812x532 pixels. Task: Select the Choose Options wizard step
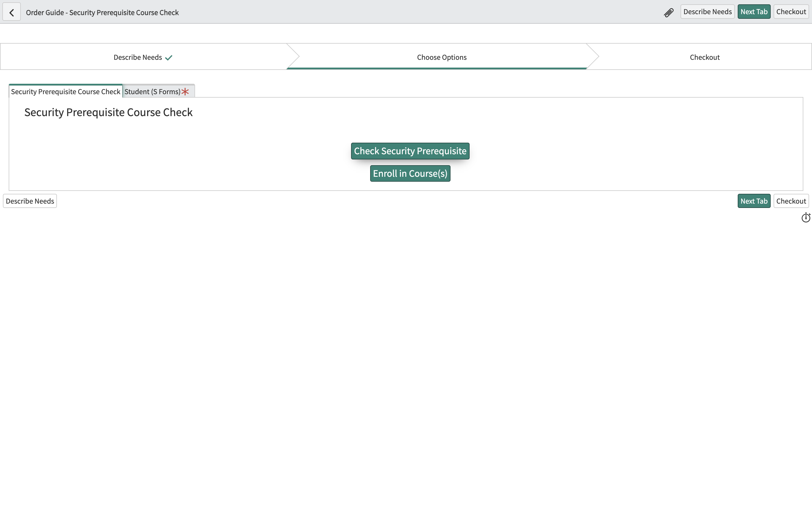coord(442,57)
